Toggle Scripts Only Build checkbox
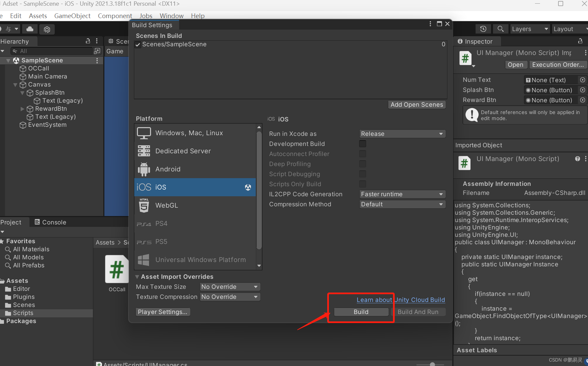588x366 pixels. point(363,184)
